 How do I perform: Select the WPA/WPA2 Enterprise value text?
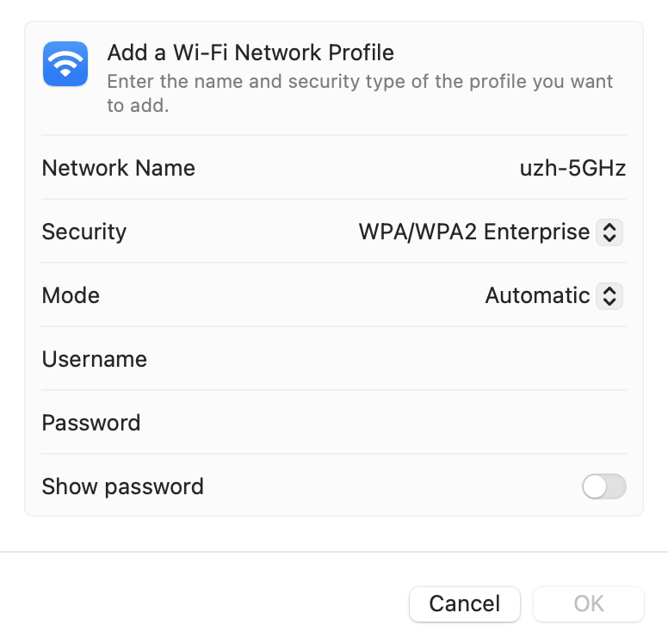click(474, 232)
